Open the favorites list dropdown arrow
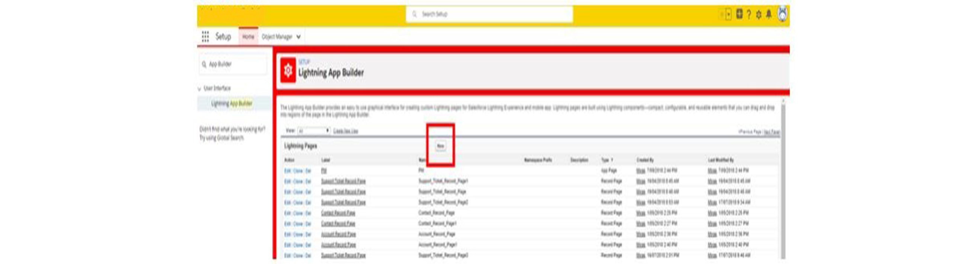The height and width of the screenshot is (264, 980). pos(728,15)
